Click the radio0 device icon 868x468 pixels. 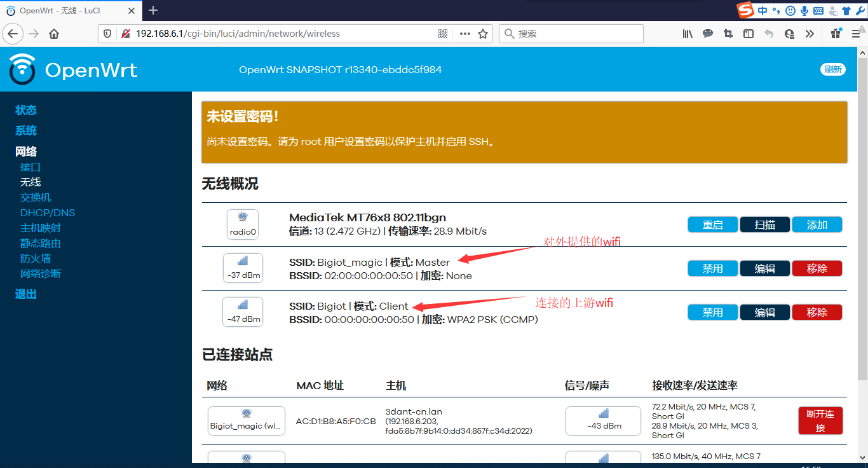[243, 225]
